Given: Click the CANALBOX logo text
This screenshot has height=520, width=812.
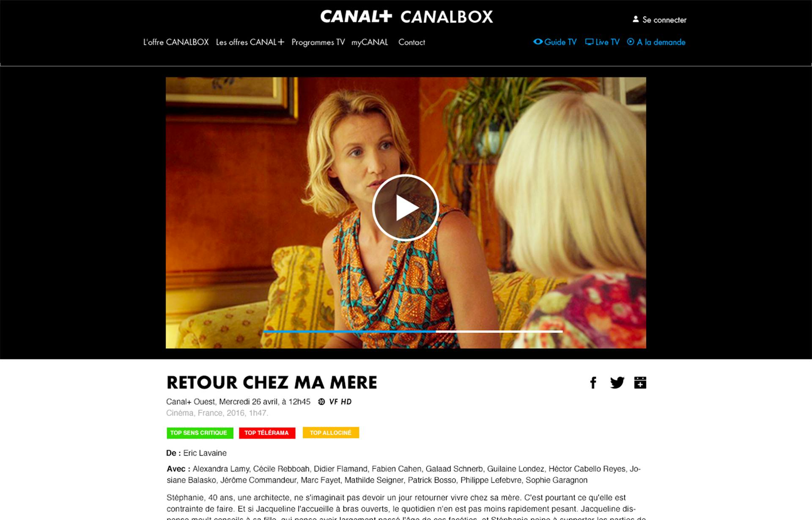Looking at the screenshot, I should 447,17.
